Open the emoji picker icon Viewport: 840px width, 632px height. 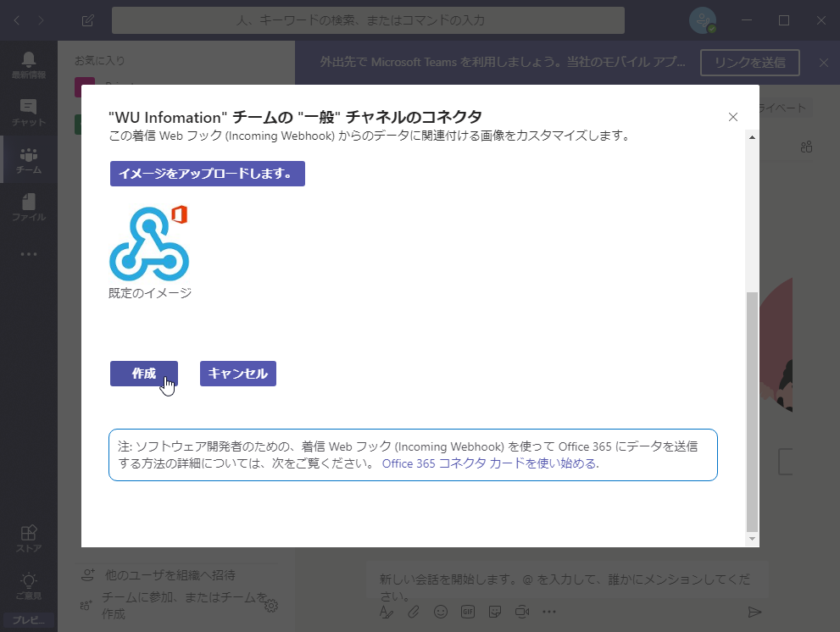coord(441,612)
